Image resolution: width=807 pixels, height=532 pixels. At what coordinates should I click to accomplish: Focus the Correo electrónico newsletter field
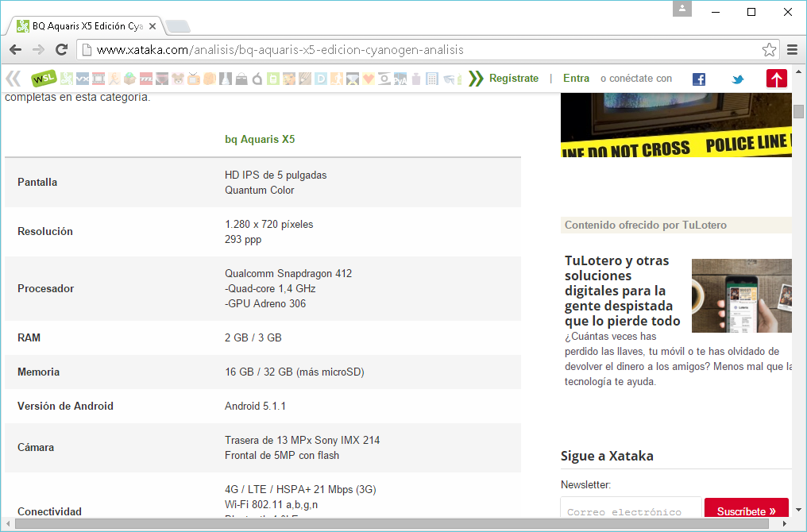tap(631, 508)
